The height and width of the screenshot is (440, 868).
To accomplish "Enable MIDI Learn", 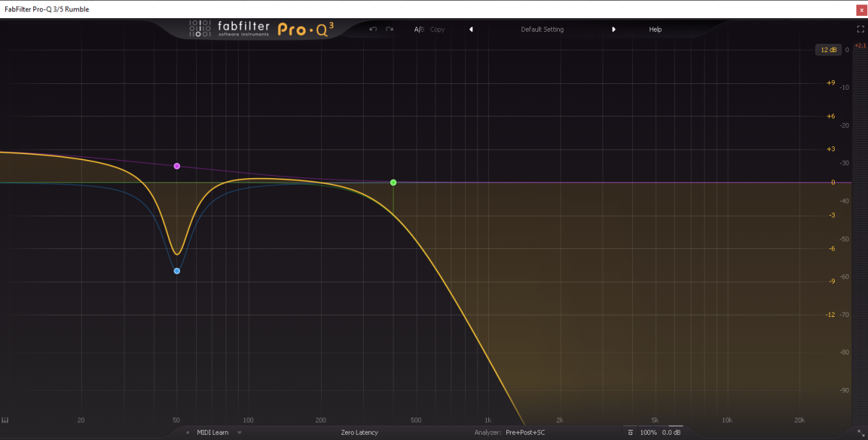I will click(213, 433).
